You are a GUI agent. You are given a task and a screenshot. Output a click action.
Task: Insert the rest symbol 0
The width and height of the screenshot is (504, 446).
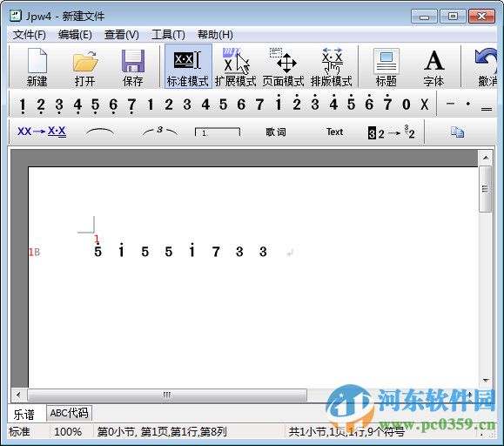(407, 105)
